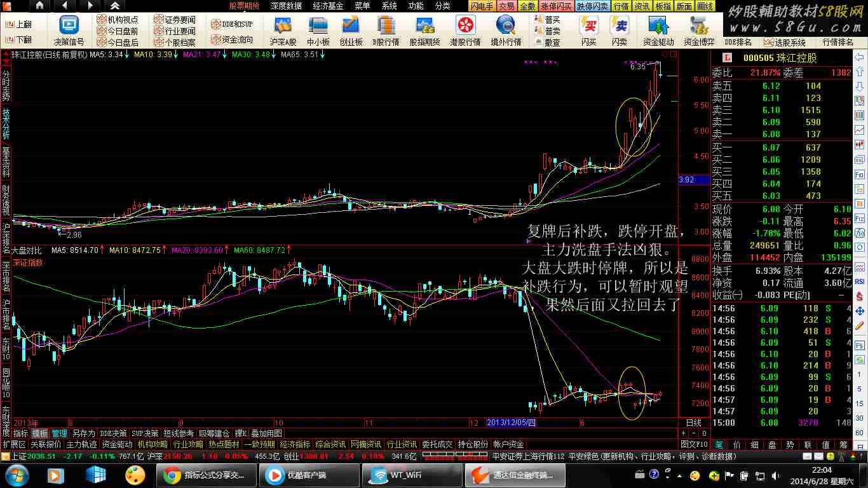The image size is (868, 488).
Task: Click the 闪卖 flash sell icon
Action: [619, 25]
